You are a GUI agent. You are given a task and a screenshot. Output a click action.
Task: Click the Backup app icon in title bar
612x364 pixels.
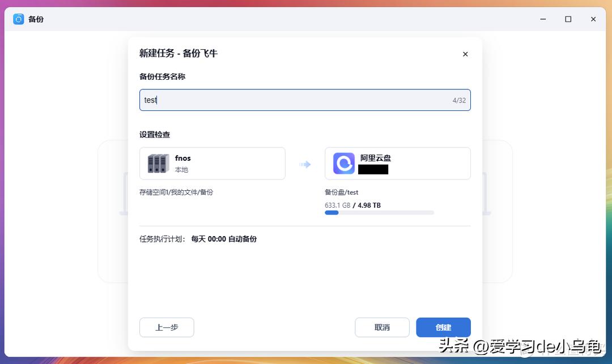tap(19, 19)
